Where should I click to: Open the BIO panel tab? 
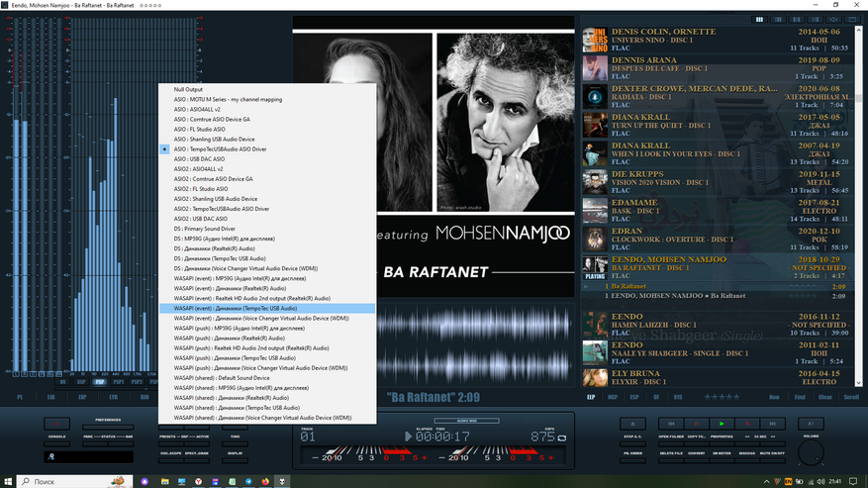[x=145, y=397]
